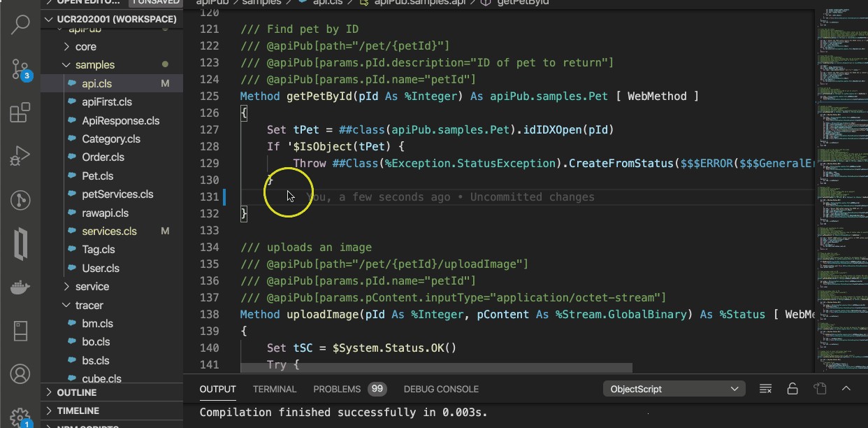Open the ObjectScript output channel dropdown
Image resolution: width=868 pixels, height=428 pixels.
click(674, 389)
